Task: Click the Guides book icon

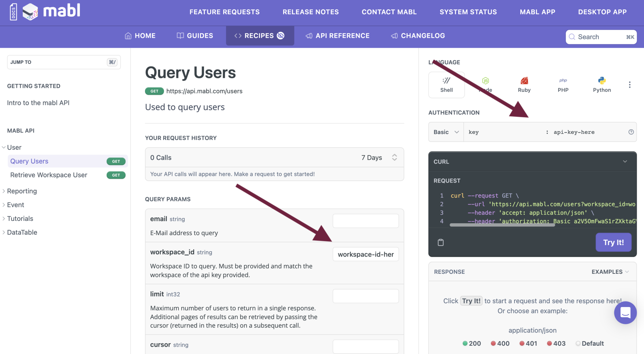Action: pos(180,36)
